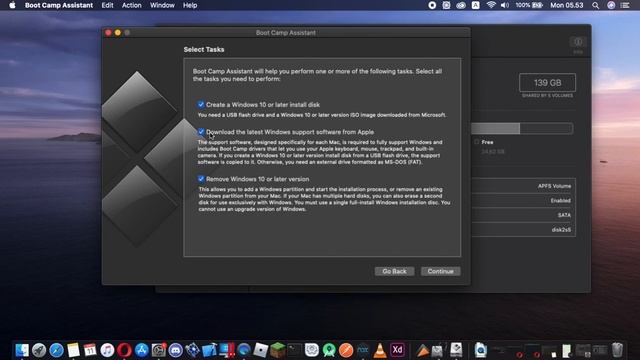
Task: Open Finder from the Dock
Action: 22,350
